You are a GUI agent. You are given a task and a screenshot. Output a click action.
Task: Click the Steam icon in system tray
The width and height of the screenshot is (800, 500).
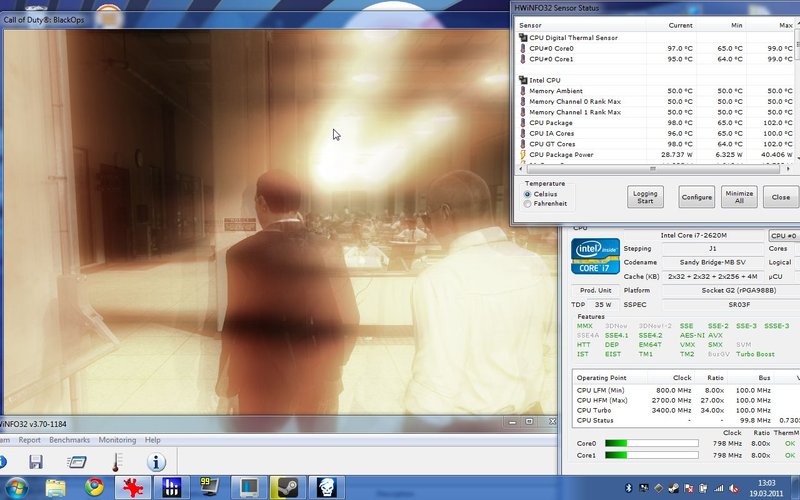coord(673,488)
